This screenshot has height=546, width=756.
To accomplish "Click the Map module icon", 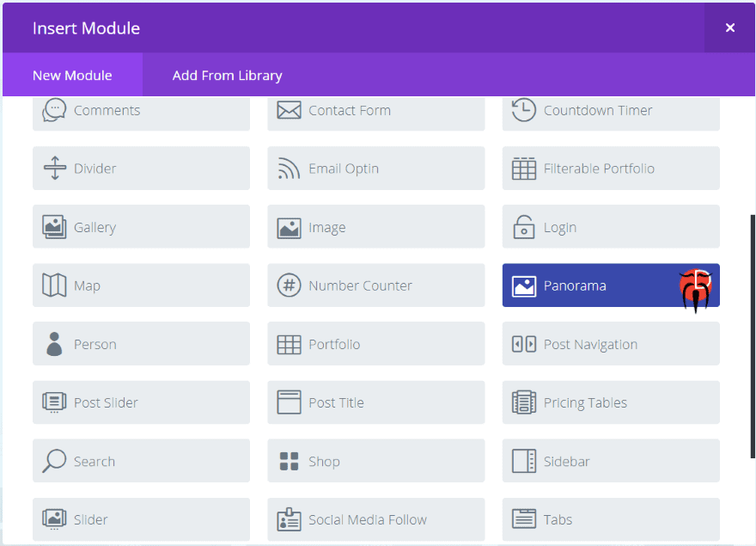I will click(x=54, y=285).
